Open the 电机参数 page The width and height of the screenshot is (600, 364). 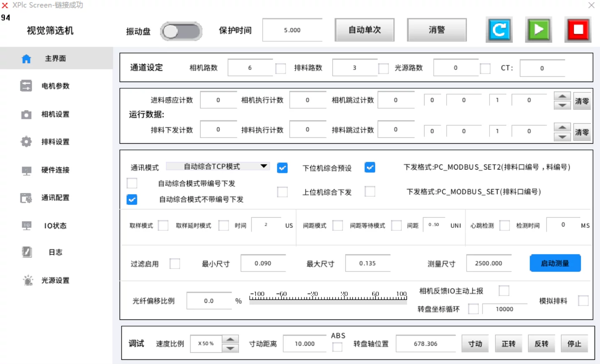point(55,86)
